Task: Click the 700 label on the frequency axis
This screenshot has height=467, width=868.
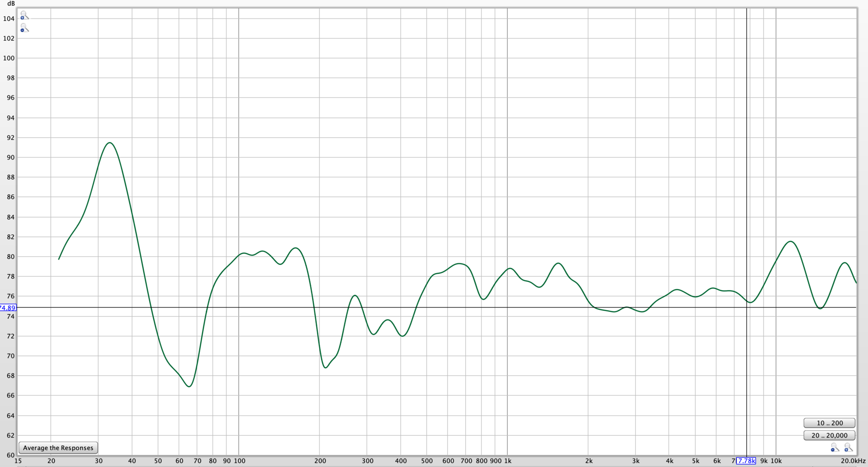Action: point(466,461)
